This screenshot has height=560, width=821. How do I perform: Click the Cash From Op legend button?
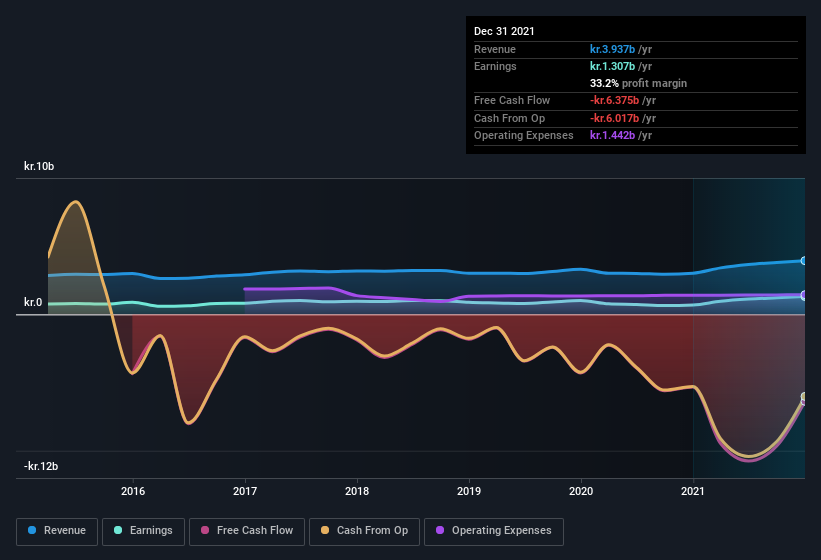(364, 531)
